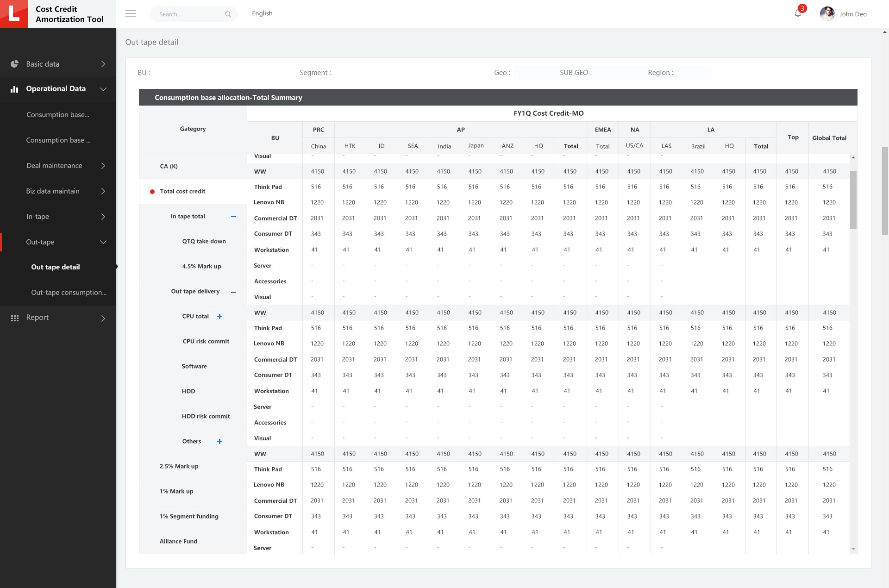The width and height of the screenshot is (889, 588).
Task: Select the CPU risk commit category
Action: (193, 341)
